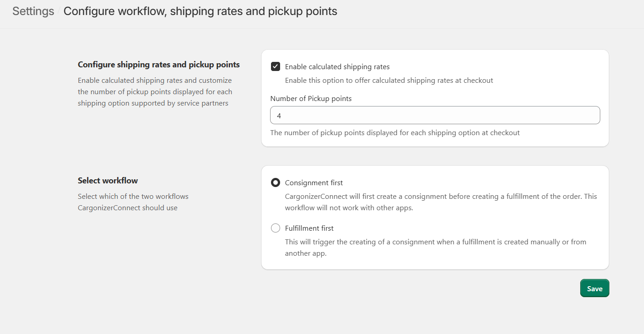Click the 'Select workflow' section heading
Viewport: 644px width, 334px height.
coord(108,181)
